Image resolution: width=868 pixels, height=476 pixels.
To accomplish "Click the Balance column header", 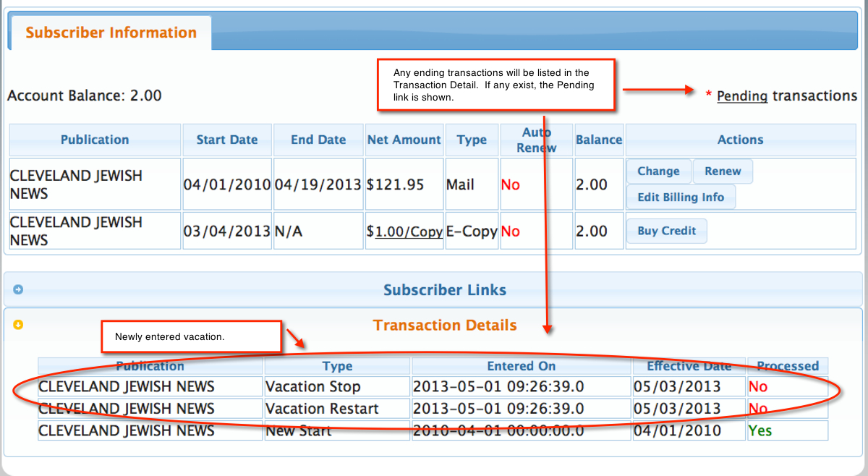I will pyautogui.click(x=599, y=140).
